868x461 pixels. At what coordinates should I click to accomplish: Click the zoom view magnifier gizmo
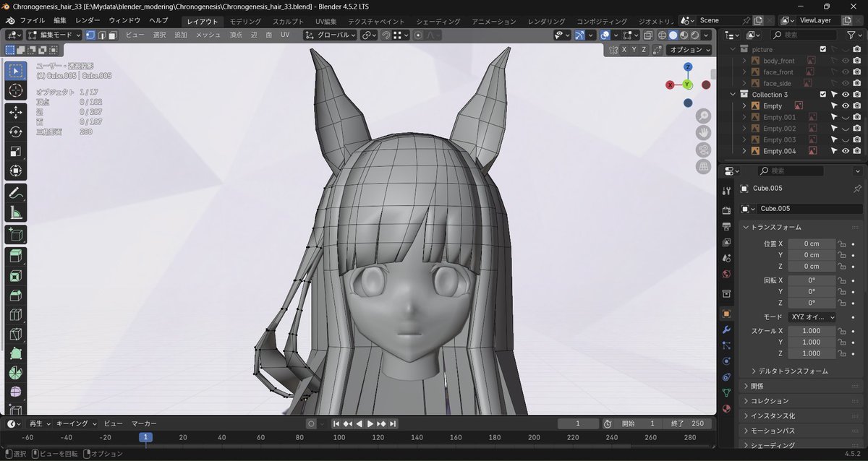pos(703,116)
